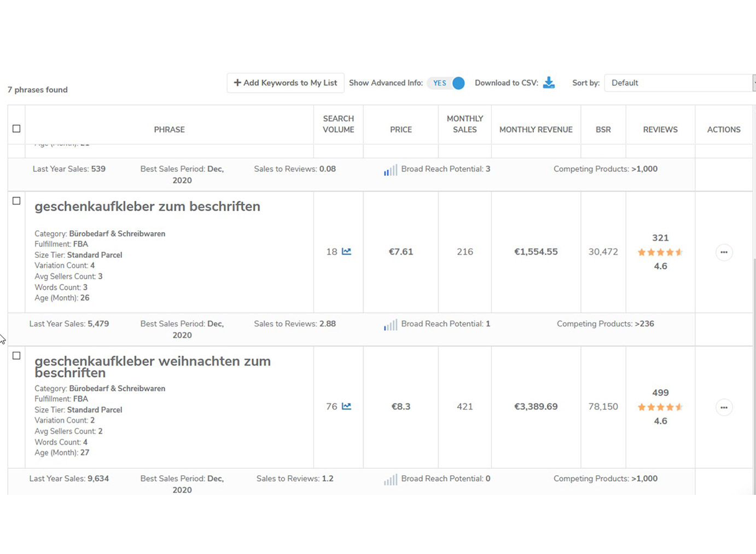Click Sales to Reviews: 2.88
The width and height of the screenshot is (756, 554).
coord(295,324)
